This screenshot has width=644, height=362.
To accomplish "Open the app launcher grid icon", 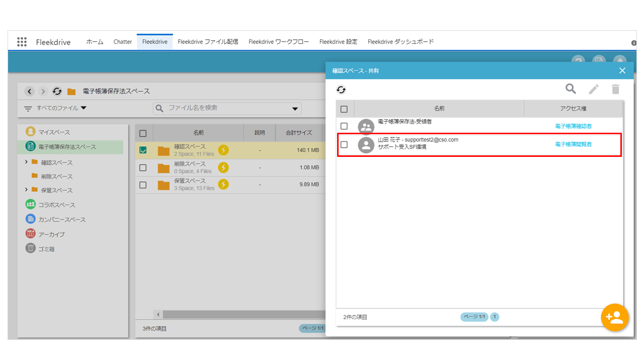I will click(22, 42).
